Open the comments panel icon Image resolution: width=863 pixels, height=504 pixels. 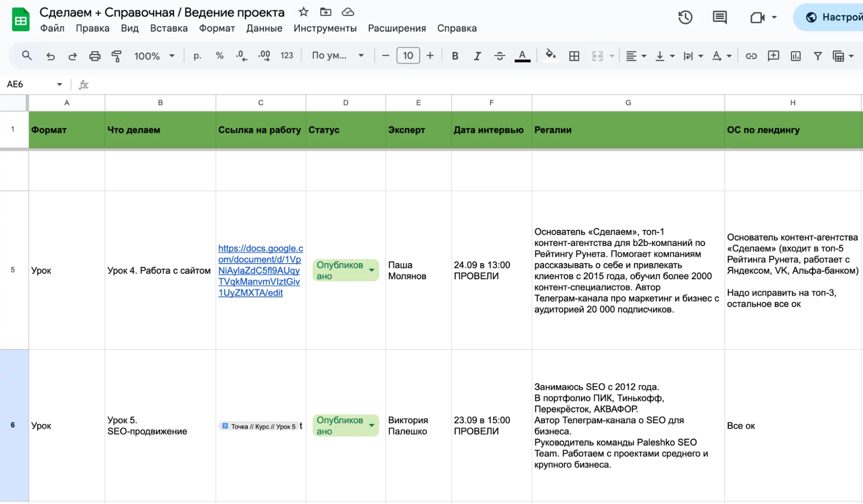click(x=719, y=18)
